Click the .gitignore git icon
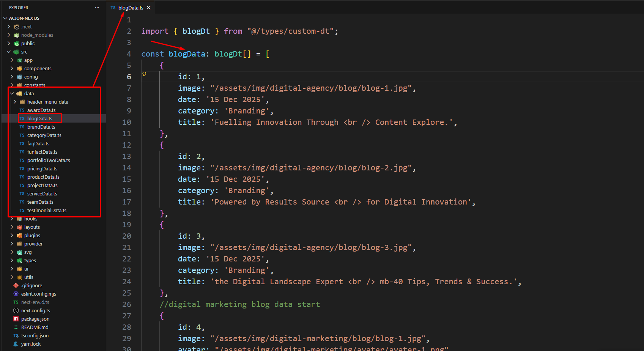This screenshot has height=351, width=644. [x=16, y=285]
